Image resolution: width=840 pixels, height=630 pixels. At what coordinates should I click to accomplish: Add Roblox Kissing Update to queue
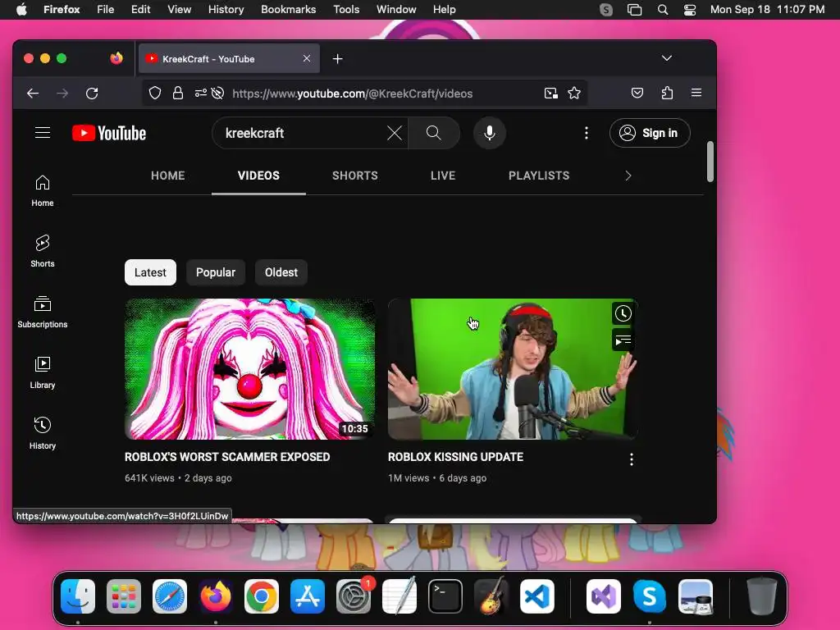(623, 340)
